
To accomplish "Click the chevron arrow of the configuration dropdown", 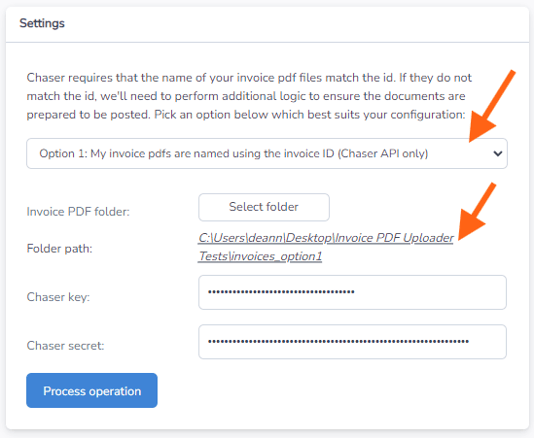I will (x=498, y=154).
